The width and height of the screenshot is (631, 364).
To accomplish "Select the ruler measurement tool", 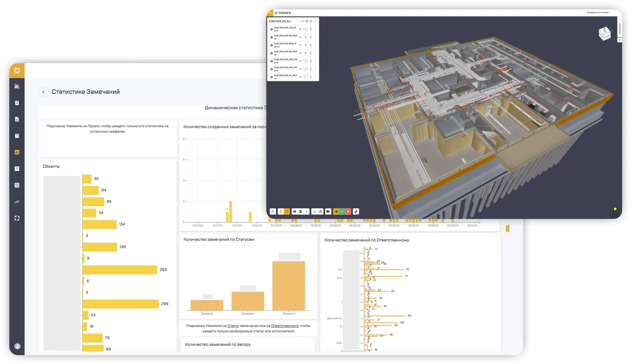I will click(x=356, y=212).
